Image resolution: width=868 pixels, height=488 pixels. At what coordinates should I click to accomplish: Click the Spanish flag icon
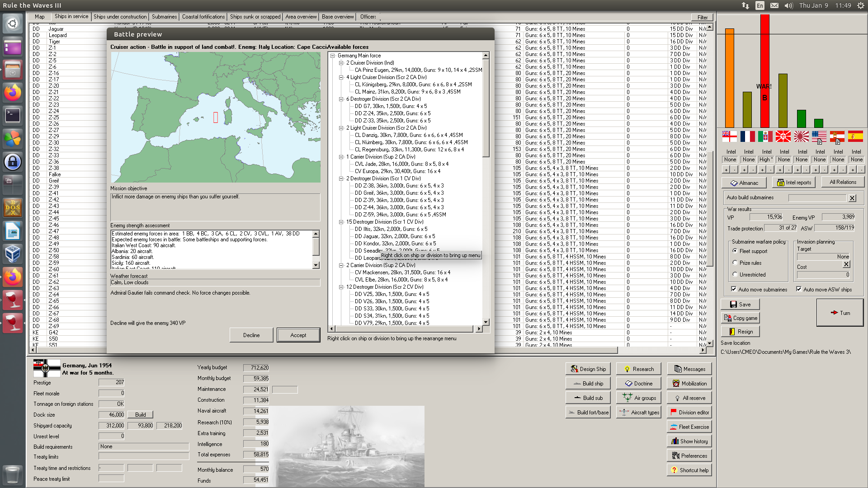855,136
